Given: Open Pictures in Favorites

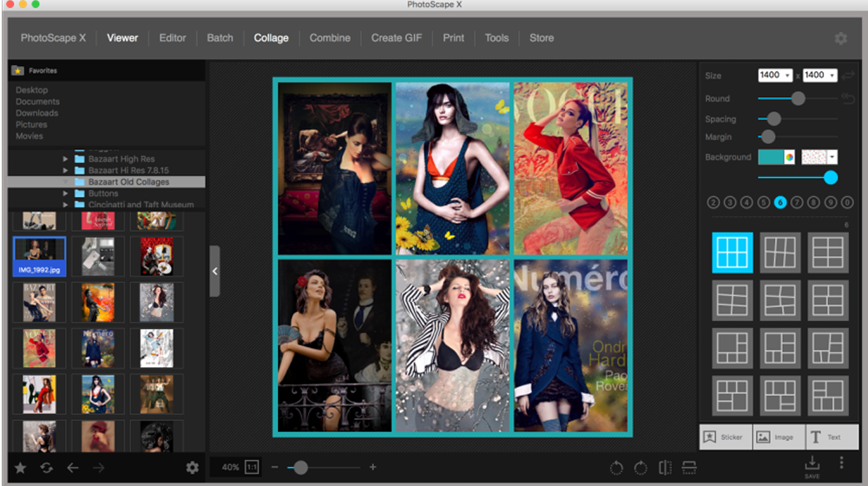Looking at the screenshot, I should 31,125.
